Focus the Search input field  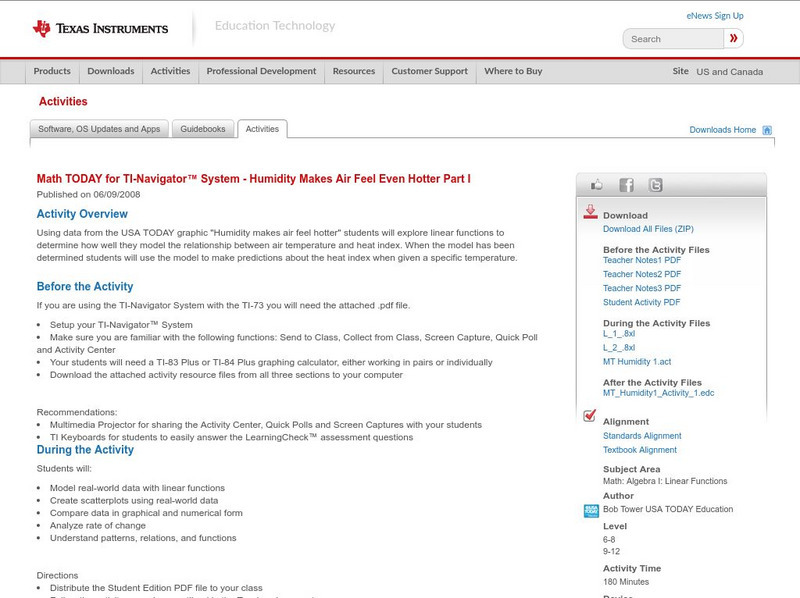click(x=673, y=39)
